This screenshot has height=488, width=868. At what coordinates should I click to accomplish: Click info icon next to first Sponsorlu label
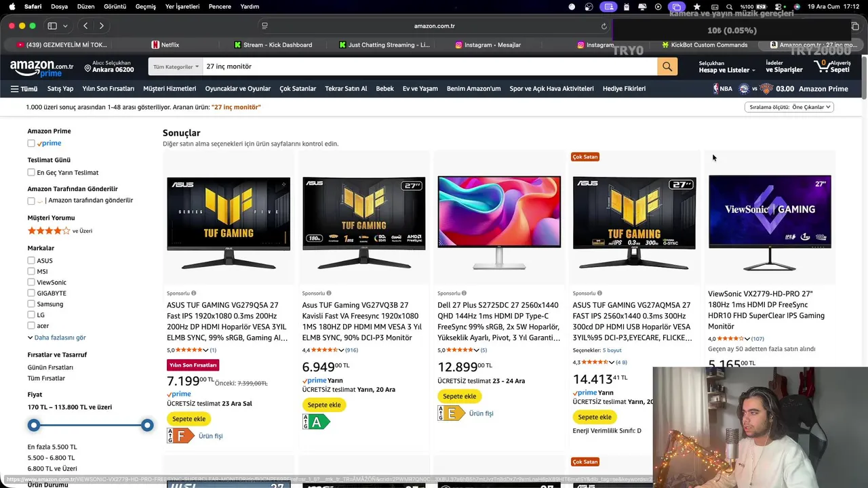(x=193, y=293)
